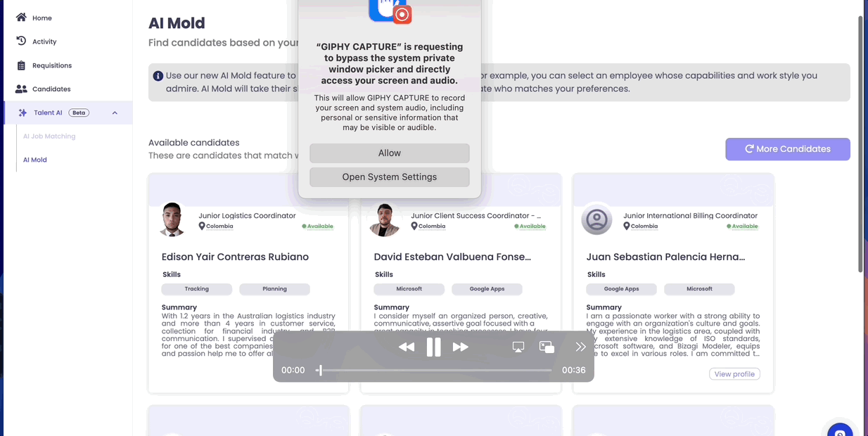Pause the video playback
The image size is (868, 436).
[x=433, y=347]
